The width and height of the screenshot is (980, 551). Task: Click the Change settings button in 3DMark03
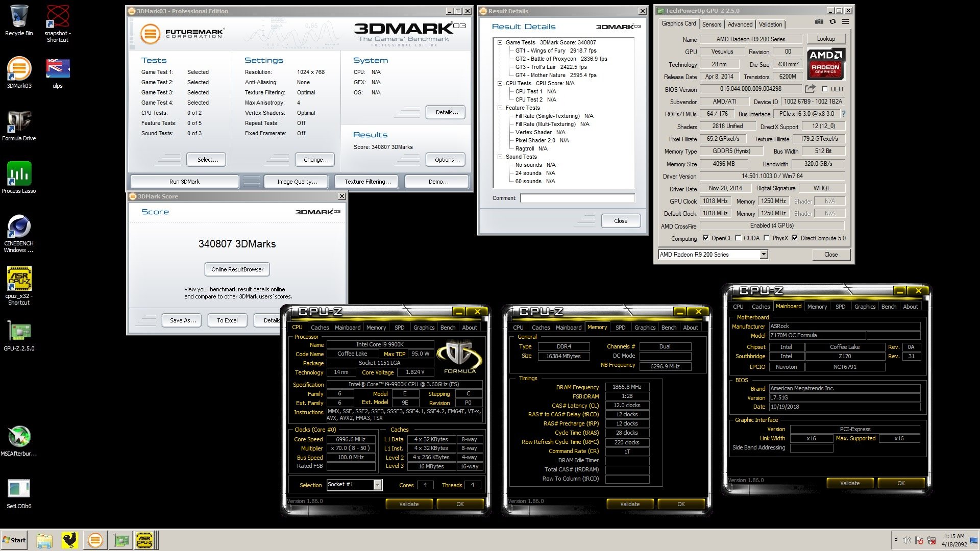click(316, 160)
